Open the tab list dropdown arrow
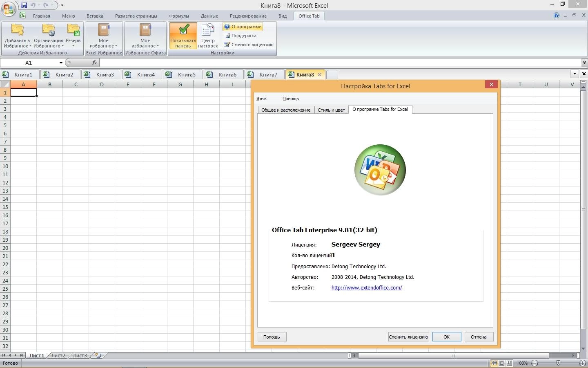Image resolution: width=588 pixels, height=368 pixels. pyautogui.click(x=575, y=74)
